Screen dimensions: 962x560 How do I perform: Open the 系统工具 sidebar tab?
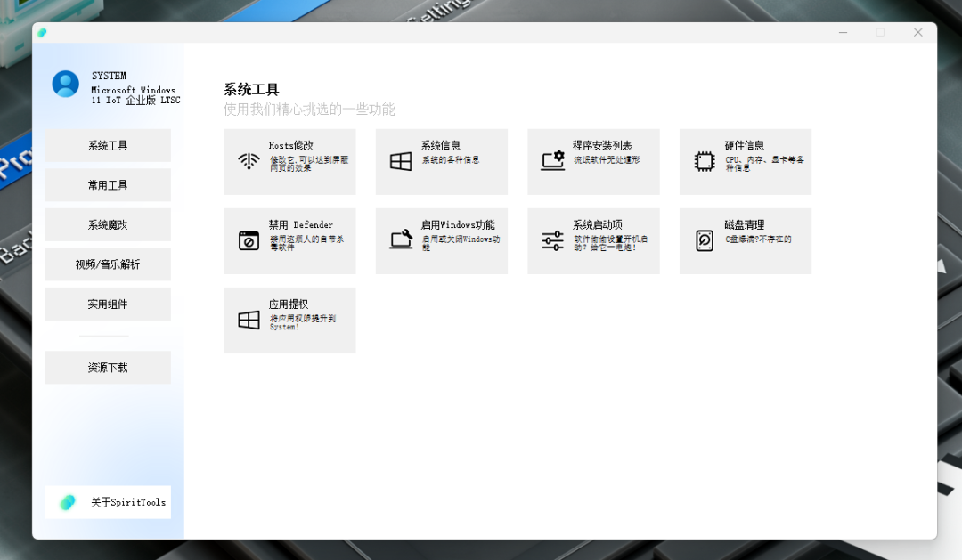pyautogui.click(x=108, y=145)
